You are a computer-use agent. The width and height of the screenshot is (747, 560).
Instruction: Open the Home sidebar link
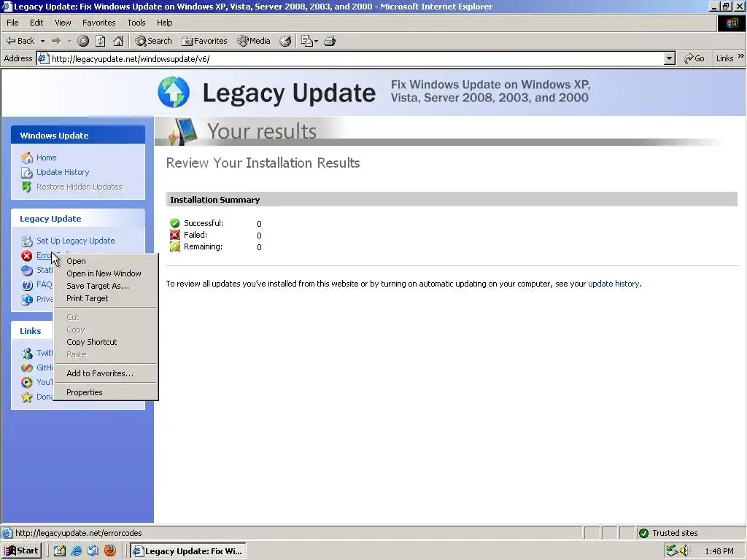click(x=46, y=157)
